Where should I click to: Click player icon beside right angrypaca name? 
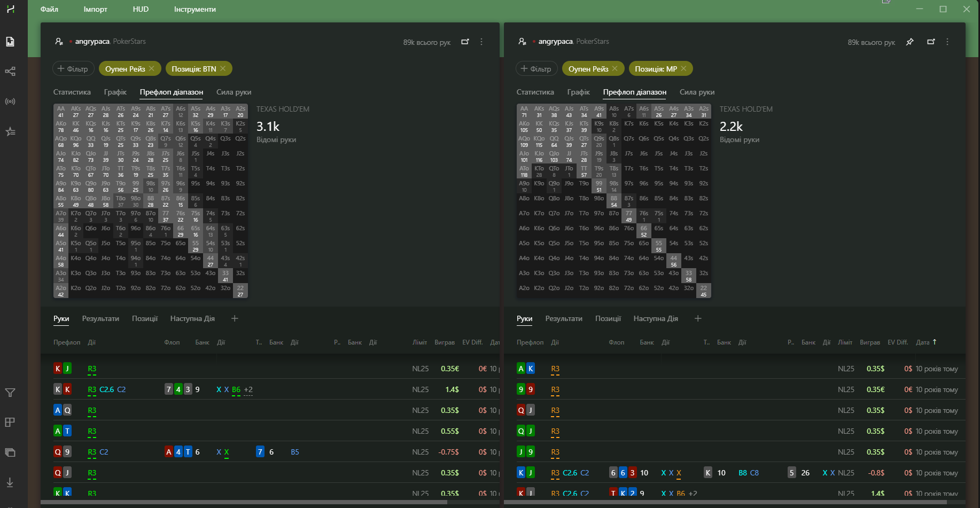(522, 42)
